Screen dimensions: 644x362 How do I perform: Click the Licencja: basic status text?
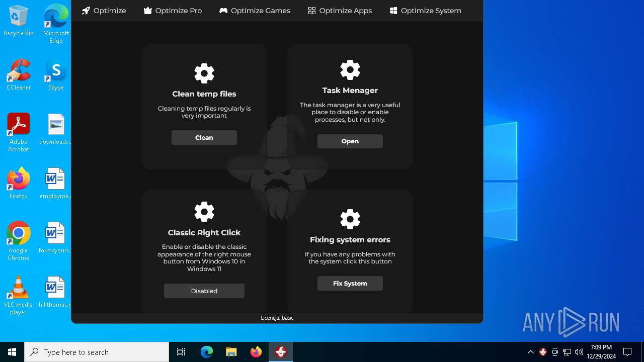pyautogui.click(x=277, y=318)
